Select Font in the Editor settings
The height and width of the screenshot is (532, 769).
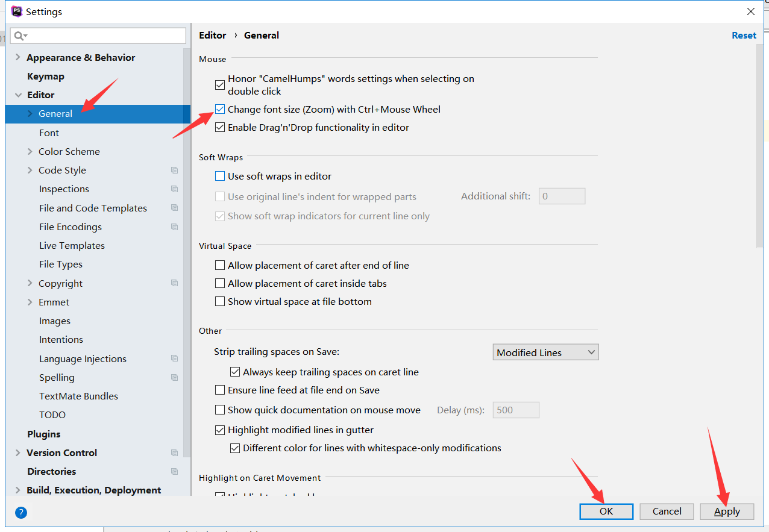click(x=49, y=133)
